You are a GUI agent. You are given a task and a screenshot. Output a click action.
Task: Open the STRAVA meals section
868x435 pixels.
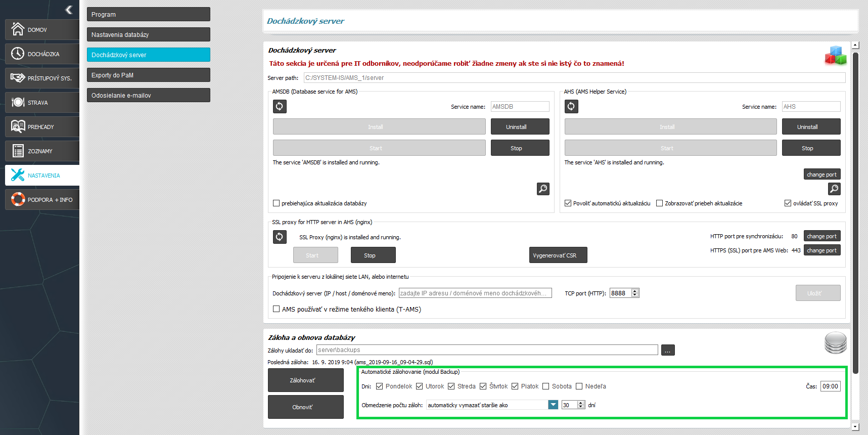pos(42,102)
